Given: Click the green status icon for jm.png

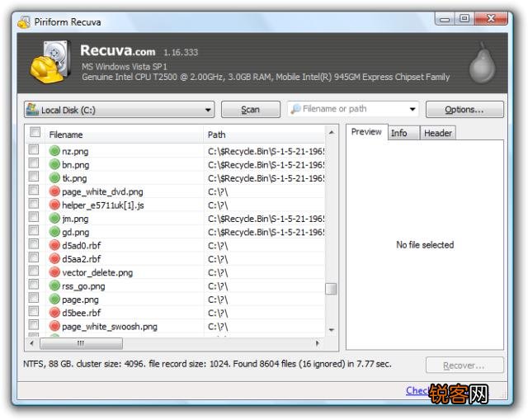Looking at the screenshot, I should pyautogui.click(x=54, y=219).
